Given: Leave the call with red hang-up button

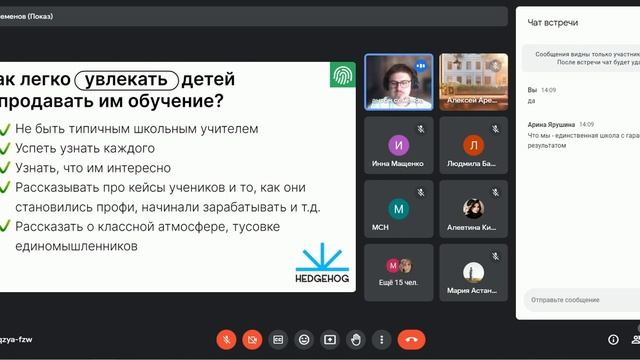Looking at the screenshot, I should (x=411, y=340).
